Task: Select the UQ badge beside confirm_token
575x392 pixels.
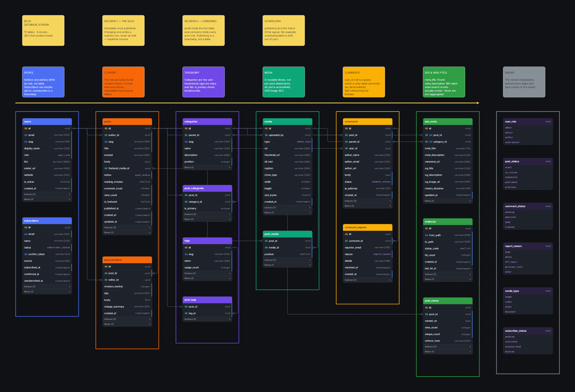Action: [x=26, y=254]
